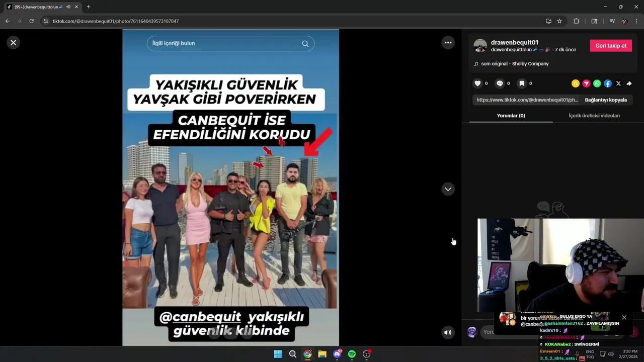
Task: Open Chrome from the taskbar
Action: pos(307,354)
